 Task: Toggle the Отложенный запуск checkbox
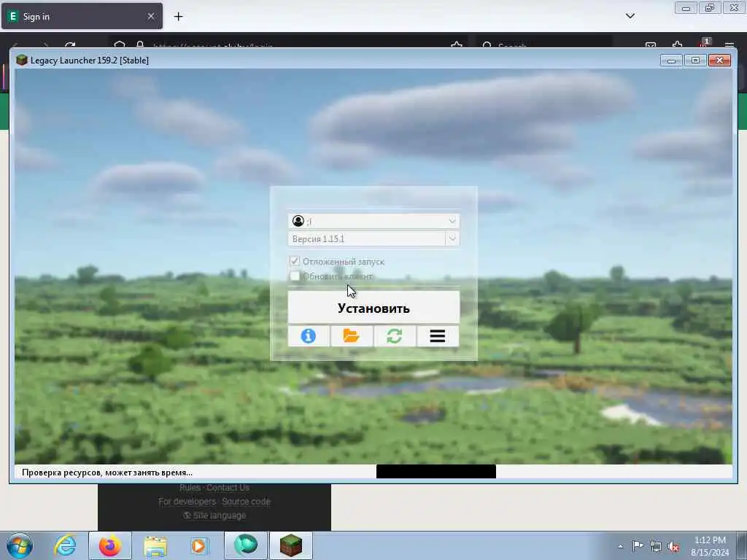[x=295, y=261]
